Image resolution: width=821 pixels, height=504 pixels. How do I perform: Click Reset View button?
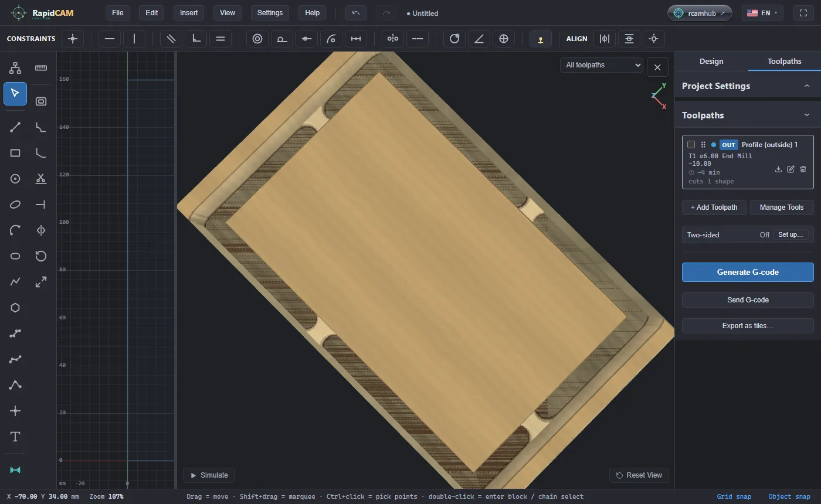[x=639, y=475]
